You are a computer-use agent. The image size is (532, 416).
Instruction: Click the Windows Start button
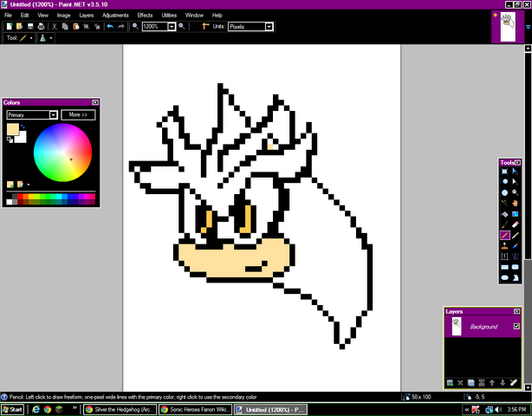tap(12, 410)
